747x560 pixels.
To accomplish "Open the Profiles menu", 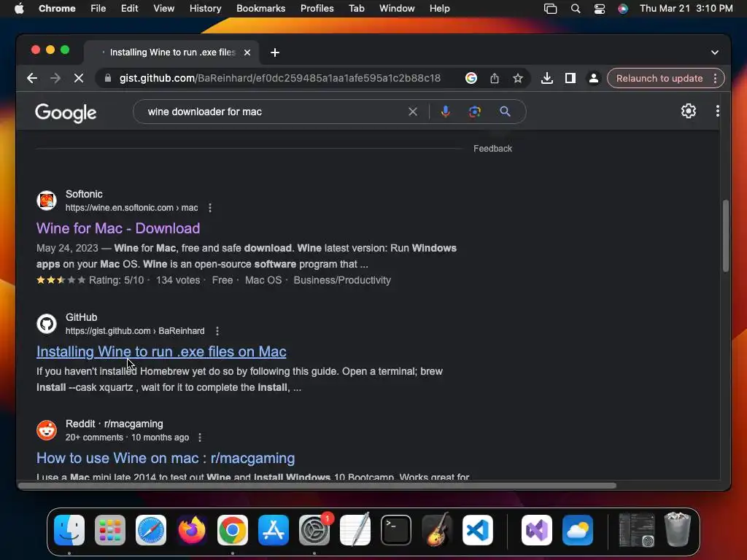I will 317,9.
